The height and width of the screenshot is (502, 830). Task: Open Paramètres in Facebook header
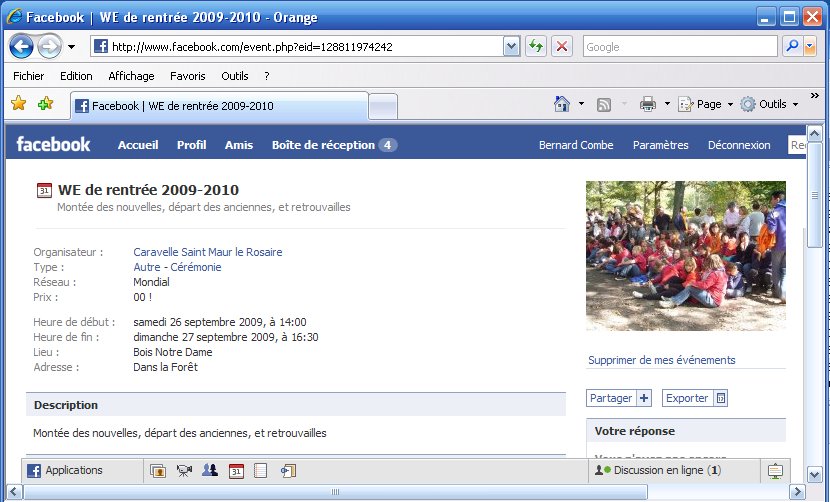[x=661, y=145]
